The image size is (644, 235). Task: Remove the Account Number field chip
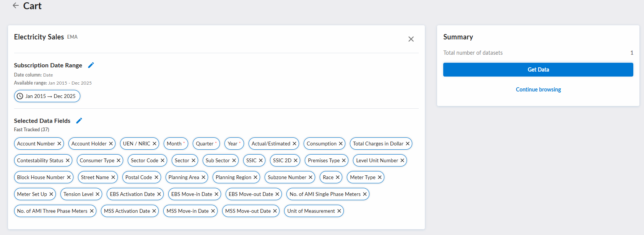pyautogui.click(x=59, y=144)
